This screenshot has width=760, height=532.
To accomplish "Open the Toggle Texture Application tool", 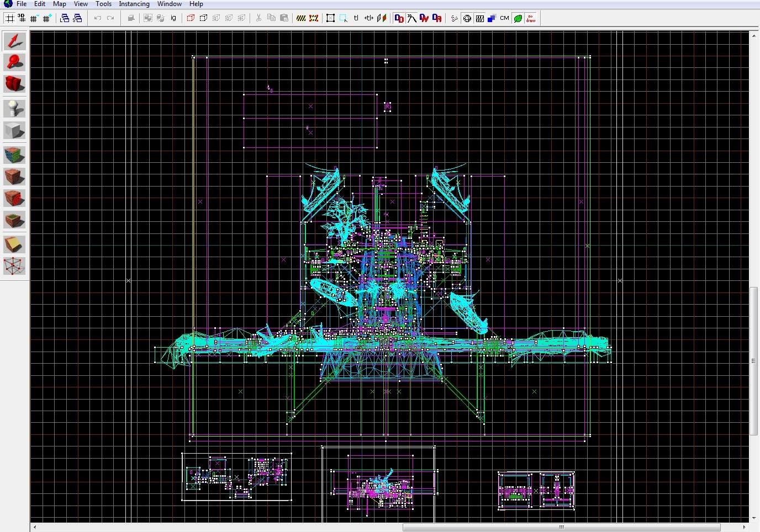I will click(x=14, y=155).
